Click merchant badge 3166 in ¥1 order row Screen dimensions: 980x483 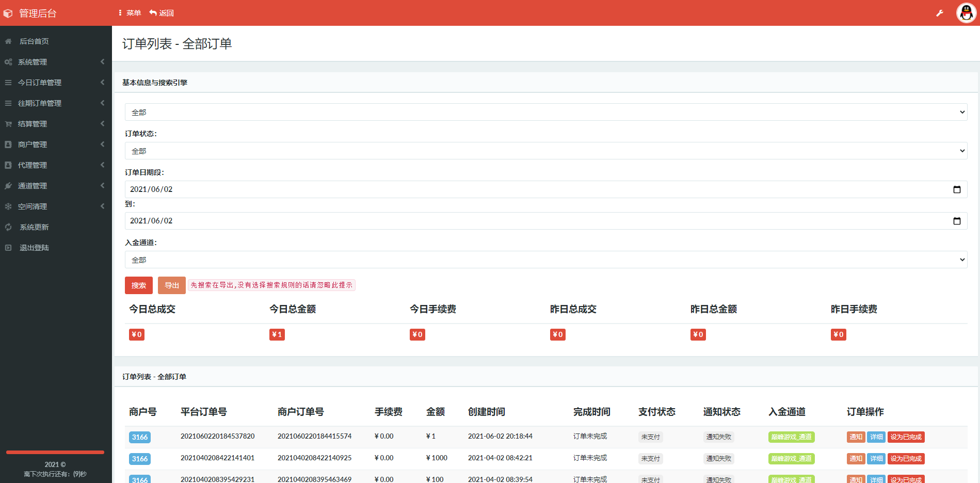click(140, 437)
